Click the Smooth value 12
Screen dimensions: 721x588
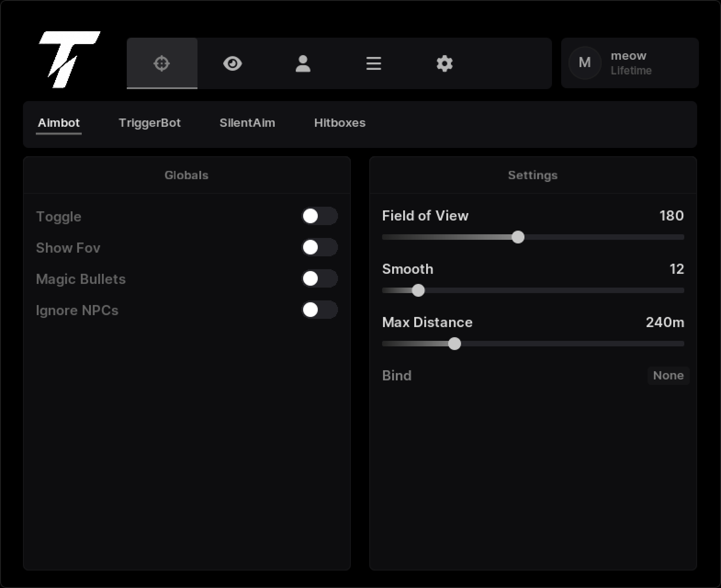click(x=677, y=269)
